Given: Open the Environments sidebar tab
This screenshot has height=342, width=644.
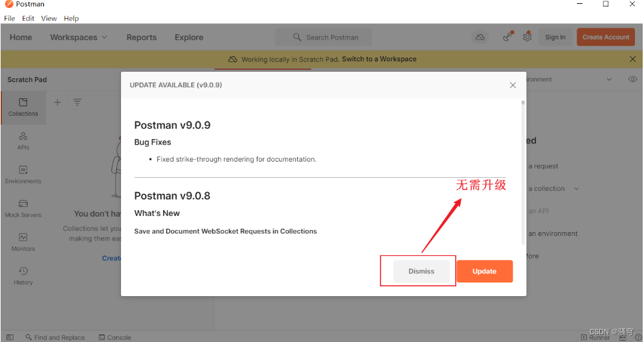Looking at the screenshot, I should [x=23, y=175].
